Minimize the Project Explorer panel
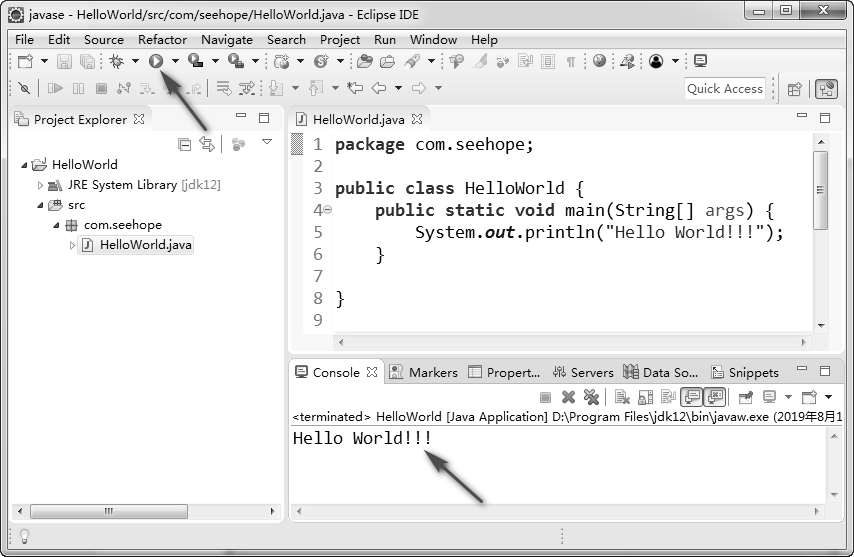 tap(241, 116)
